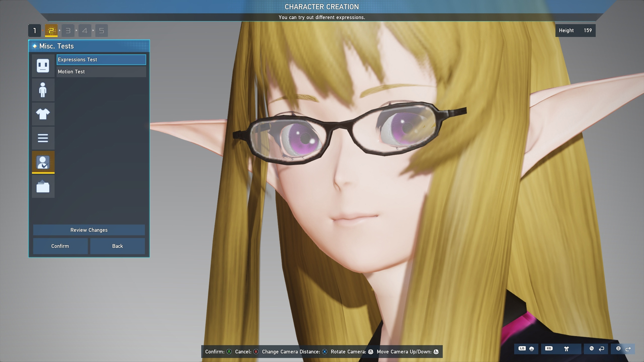Select the Expressions Test entry
This screenshot has width=644, height=362.
click(101, 60)
